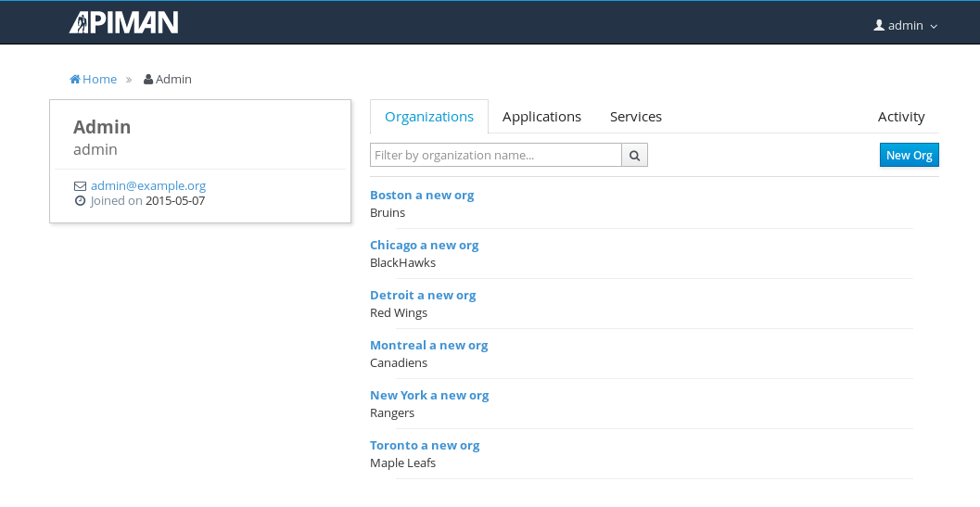Click the admin@example.org email link
980x507 pixels.
[148, 185]
